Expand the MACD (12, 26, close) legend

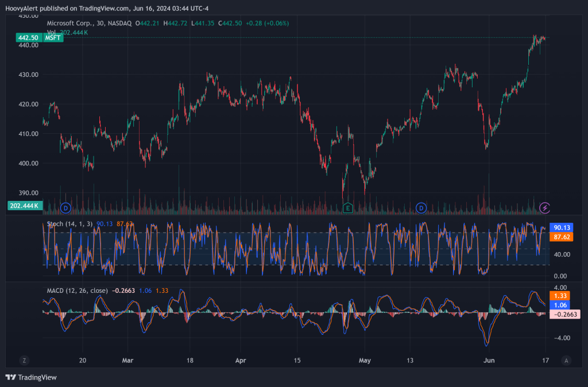pyautogui.click(x=77, y=291)
